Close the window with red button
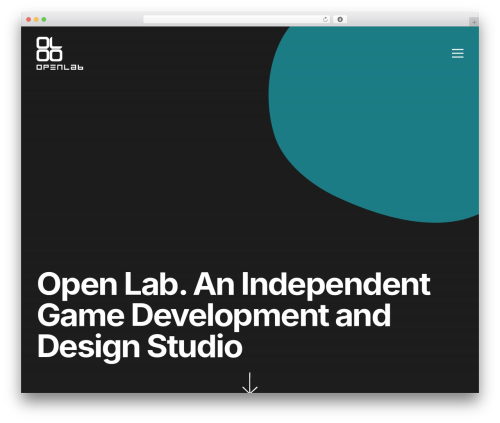Image resolution: width=500 pixels, height=423 pixels. click(29, 20)
